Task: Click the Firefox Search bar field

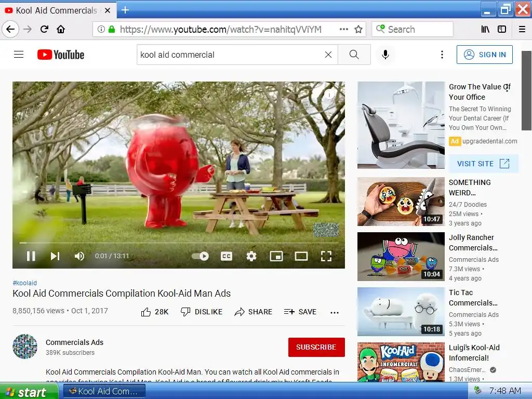Action: 413,29
